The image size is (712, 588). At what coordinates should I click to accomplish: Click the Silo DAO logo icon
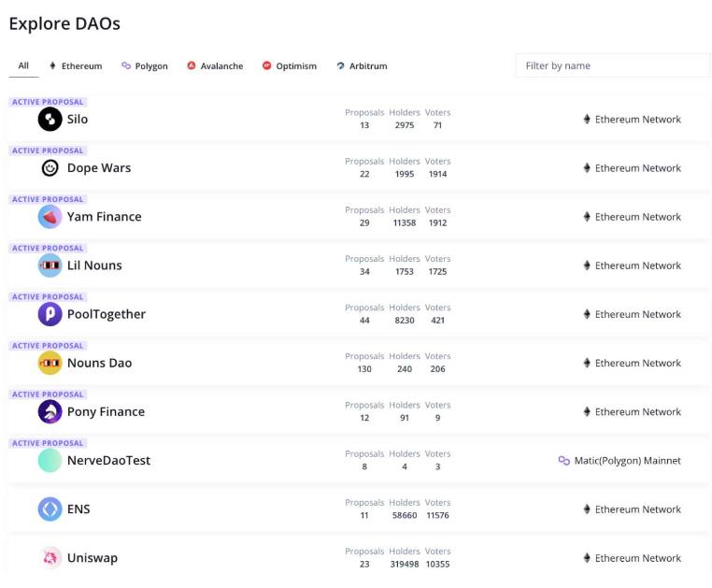coord(50,120)
